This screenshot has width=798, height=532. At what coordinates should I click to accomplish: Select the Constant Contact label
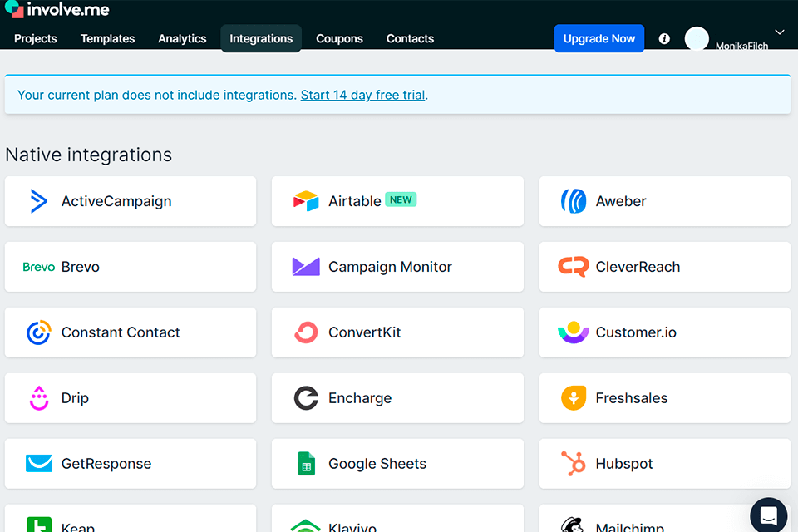pos(121,332)
